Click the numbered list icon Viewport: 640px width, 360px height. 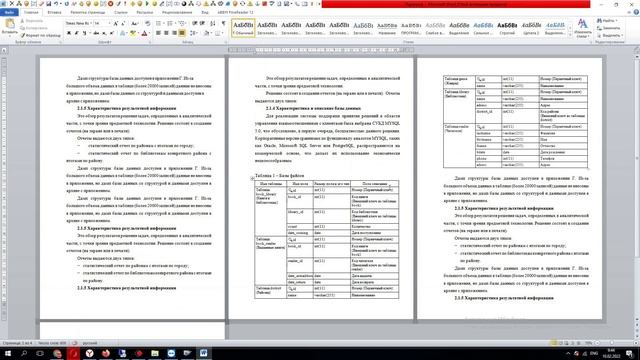[171, 23]
